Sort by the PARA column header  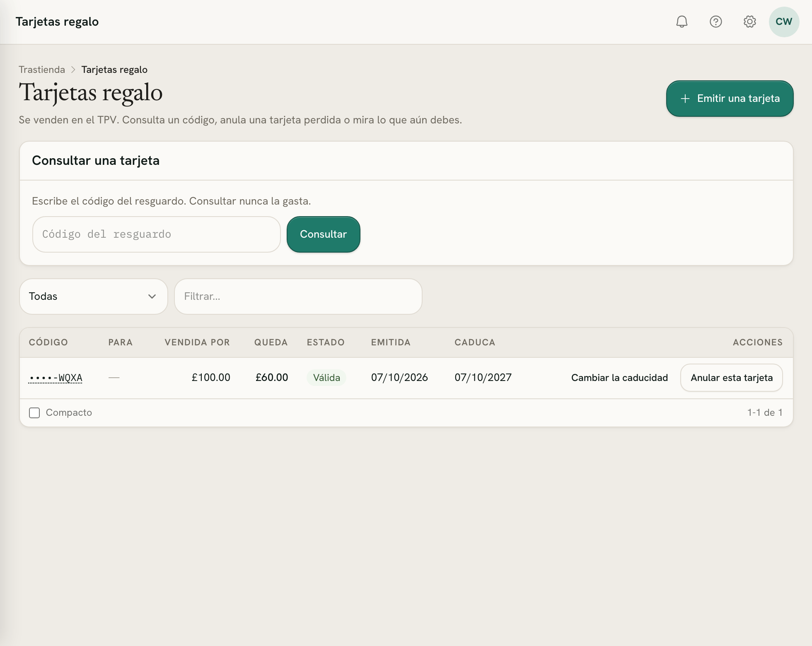pyautogui.click(x=121, y=342)
